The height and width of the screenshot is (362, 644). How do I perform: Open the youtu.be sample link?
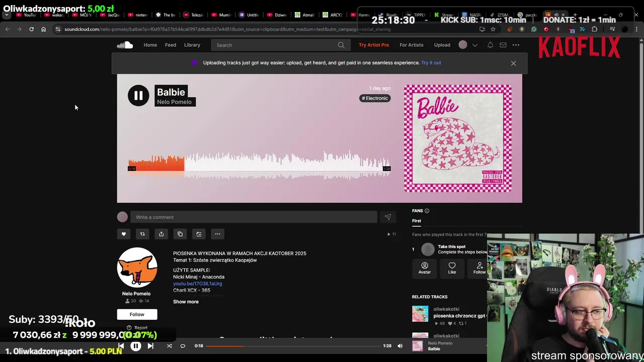(198, 284)
